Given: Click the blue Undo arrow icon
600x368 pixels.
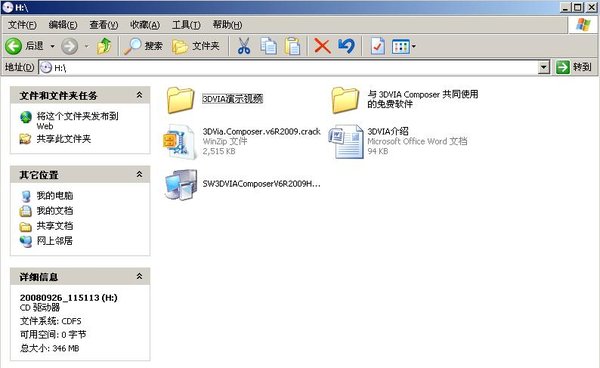Looking at the screenshot, I should [347, 46].
